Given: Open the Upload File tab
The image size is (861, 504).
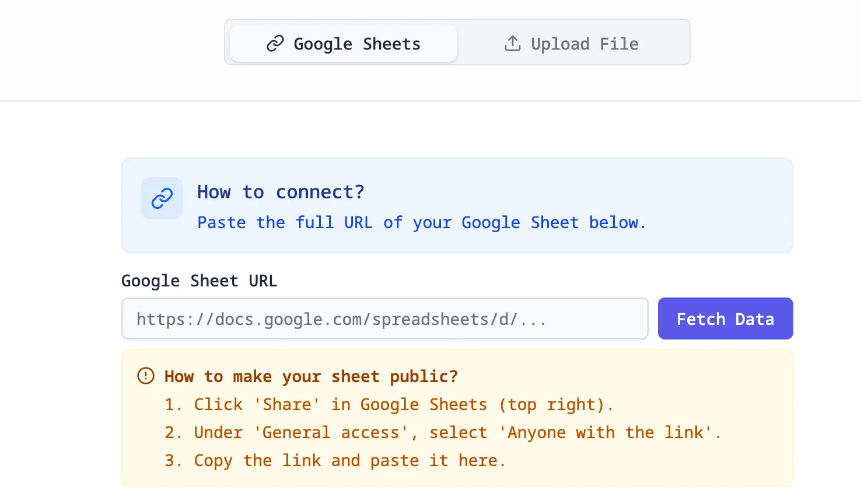Looking at the screenshot, I should [x=572, y=44].
